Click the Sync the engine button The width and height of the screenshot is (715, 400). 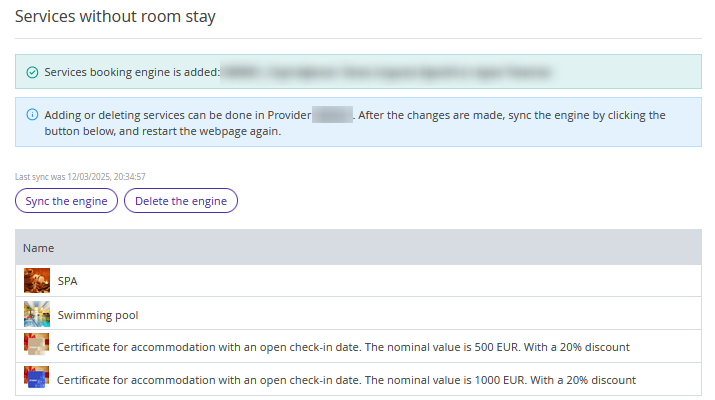67,201
